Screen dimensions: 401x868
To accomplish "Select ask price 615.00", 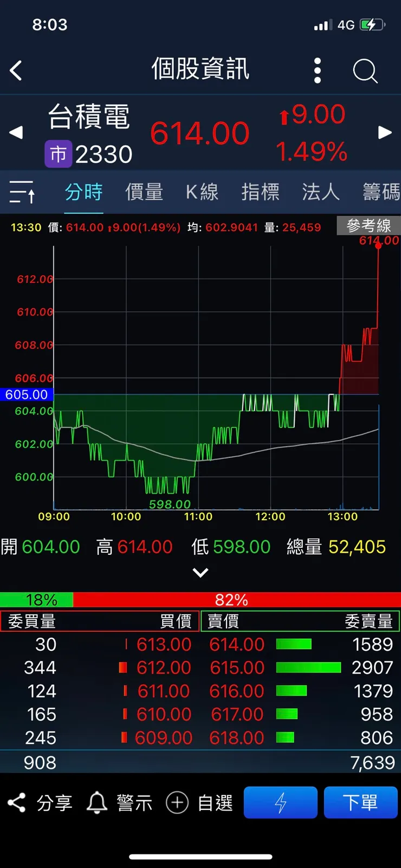I will pyautogui.click(x=237, y=668).
